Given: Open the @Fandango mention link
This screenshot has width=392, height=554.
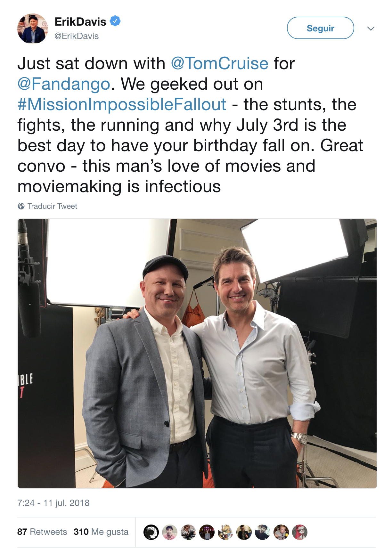Looking at the screenshot, I should click(x=64, y=84).
